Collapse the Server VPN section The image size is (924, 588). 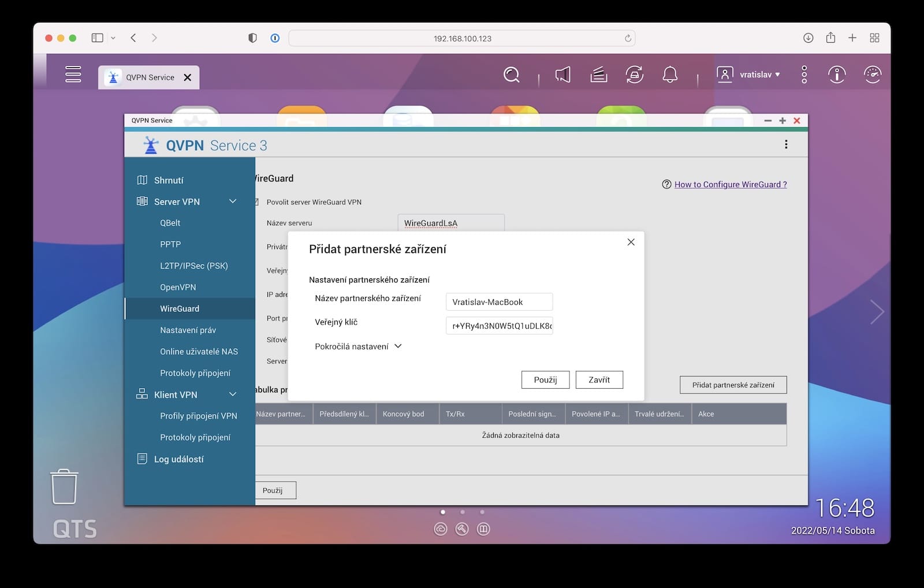[x=233, y=202]
